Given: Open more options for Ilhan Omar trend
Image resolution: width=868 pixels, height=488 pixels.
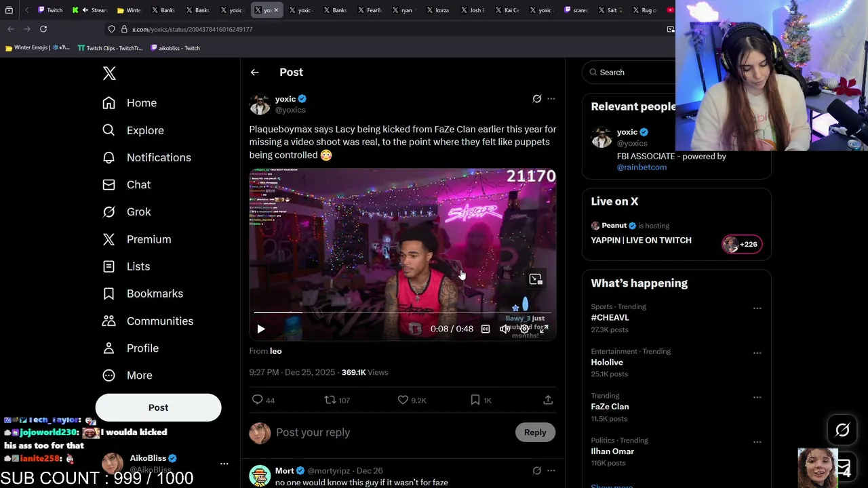Looking at the screenshot, I should tap(757, 442).
